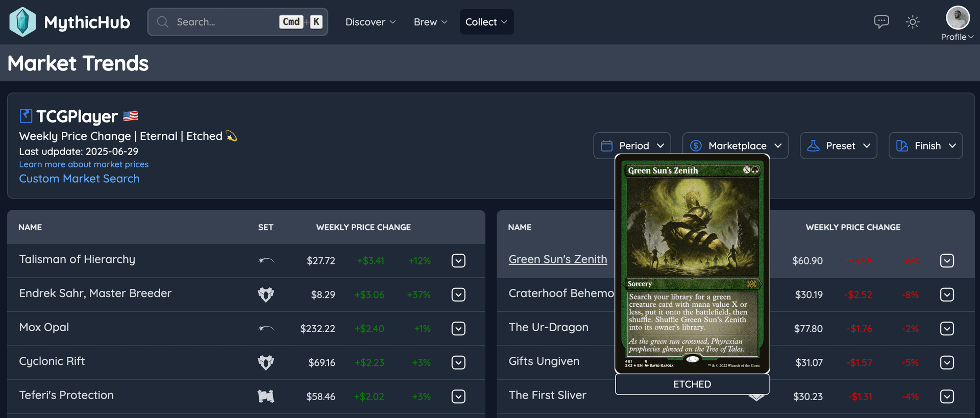Click set symbol for Endrek Sahr
Image resolution: width=980 pixels, height=418 pixels.
coord(266,294)
